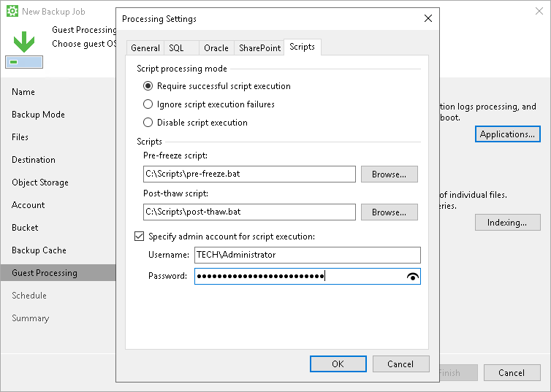Screen dimensions: 551x392
Task: Switch to the Oracle tab
Action: (x=216, y=48)
